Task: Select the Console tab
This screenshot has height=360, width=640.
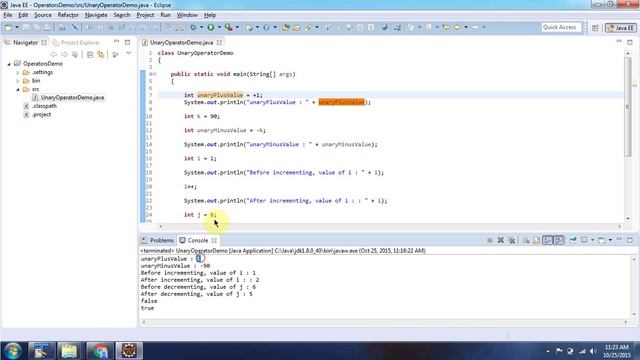Action: [198, 240]
